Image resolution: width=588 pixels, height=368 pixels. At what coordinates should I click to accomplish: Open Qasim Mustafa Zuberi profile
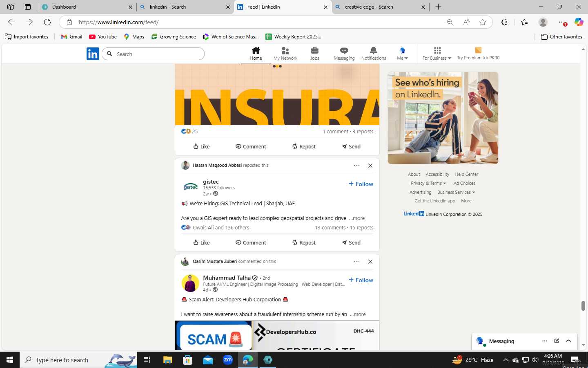pyautogui.click(x=215, y=261)
